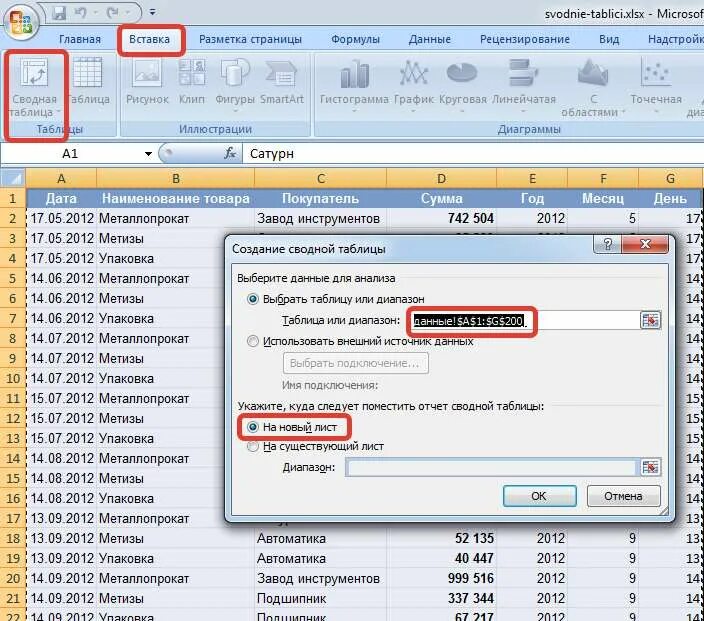Click the Выбрать подключение button

point(356,363)
